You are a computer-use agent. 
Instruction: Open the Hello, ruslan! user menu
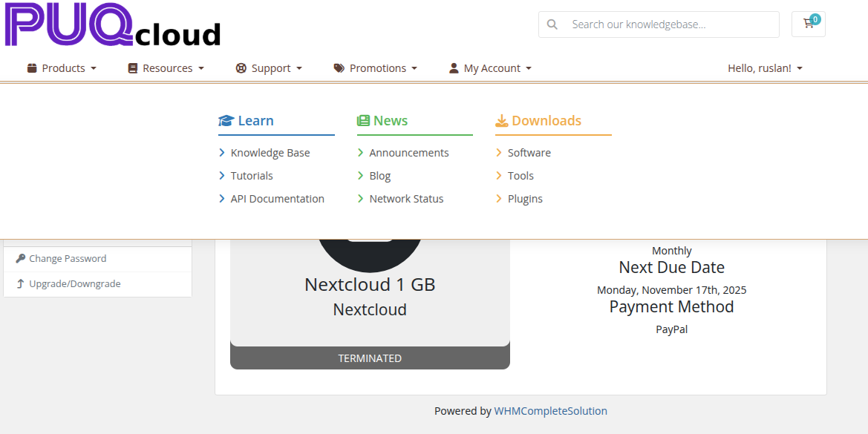765,68
